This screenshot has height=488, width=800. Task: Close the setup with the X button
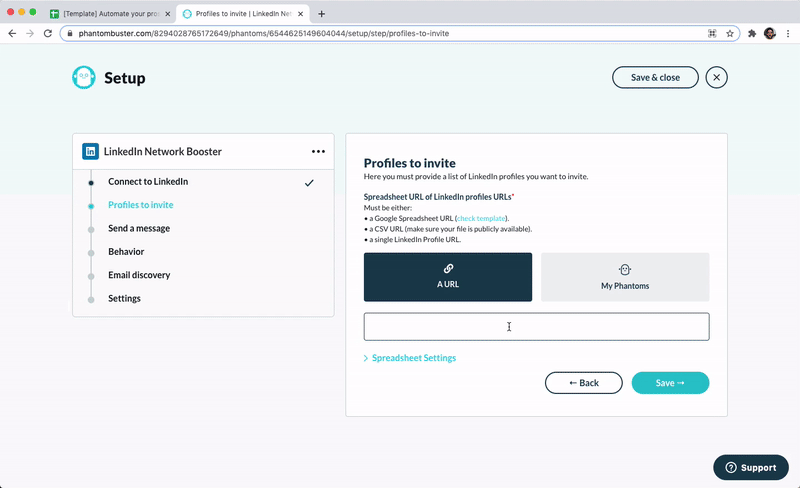point(716,78)
